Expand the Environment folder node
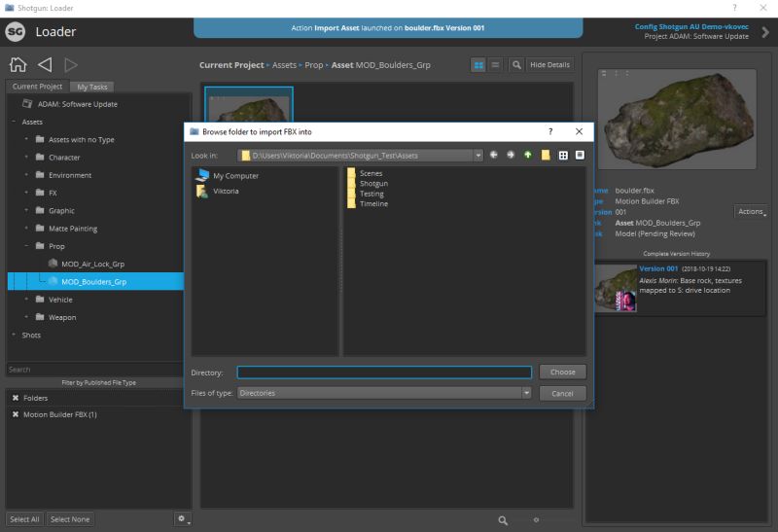Image resolution: width=778 pixels, height=532 pixels. pos(26,175)
